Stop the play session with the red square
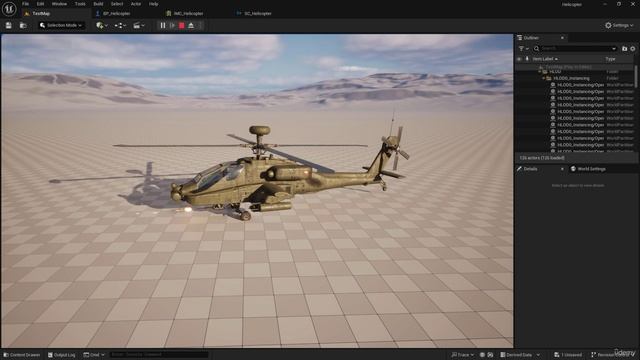The width and height of the screenshot is (640, 360). [x=182, y=25]
